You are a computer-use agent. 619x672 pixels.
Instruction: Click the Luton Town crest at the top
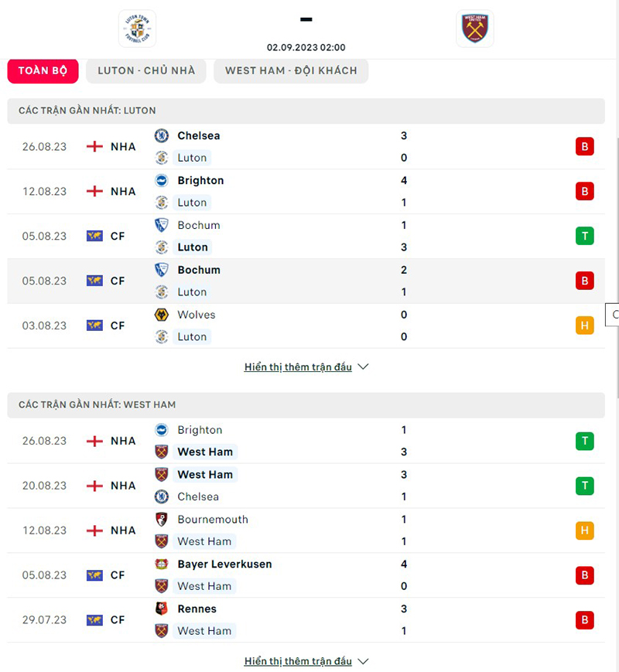pos(137,28)
